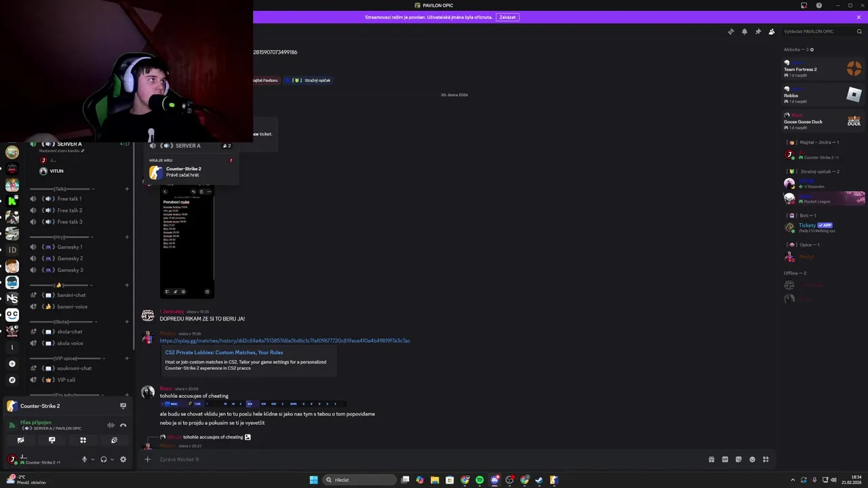This screenshot has height=488, width=868.
Task: Focus the Vyhledat PAVILON OPIC search field
Action: point(822,31)
